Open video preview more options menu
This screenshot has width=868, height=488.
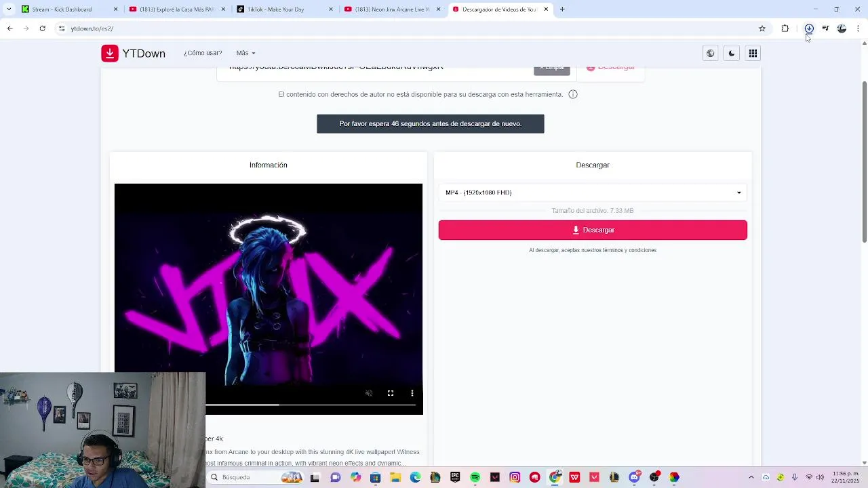coord(412,393)
